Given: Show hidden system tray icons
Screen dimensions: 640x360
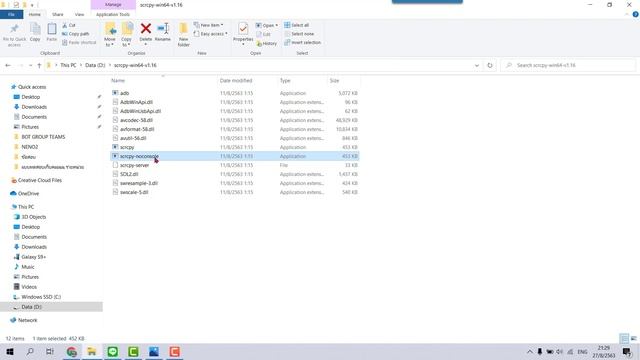Looking at the screenshot, I should [x=529, y=351].
